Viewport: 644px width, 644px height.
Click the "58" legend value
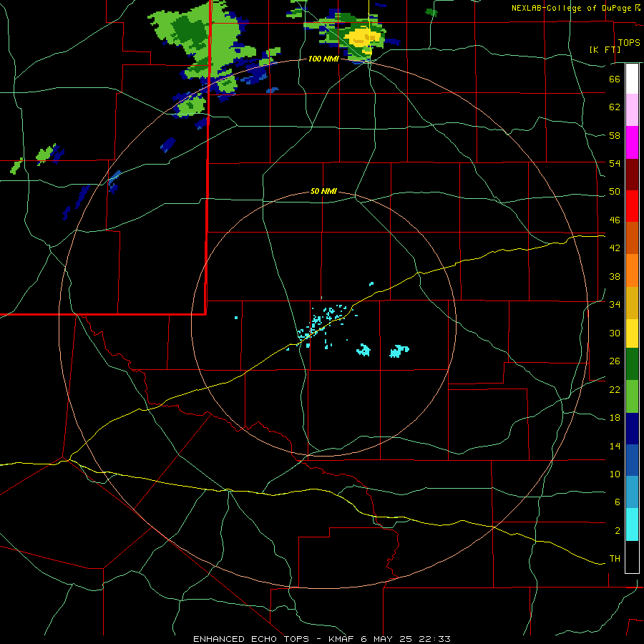click(615, 135)
